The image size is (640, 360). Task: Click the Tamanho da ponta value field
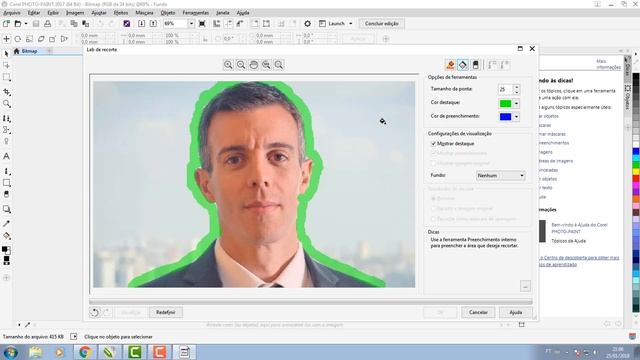(505, 89)
